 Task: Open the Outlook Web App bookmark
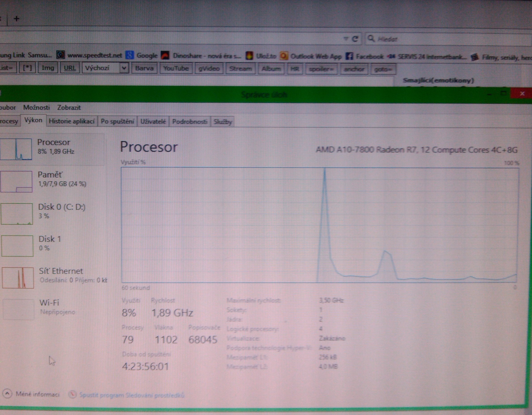(x=316, y=57)
